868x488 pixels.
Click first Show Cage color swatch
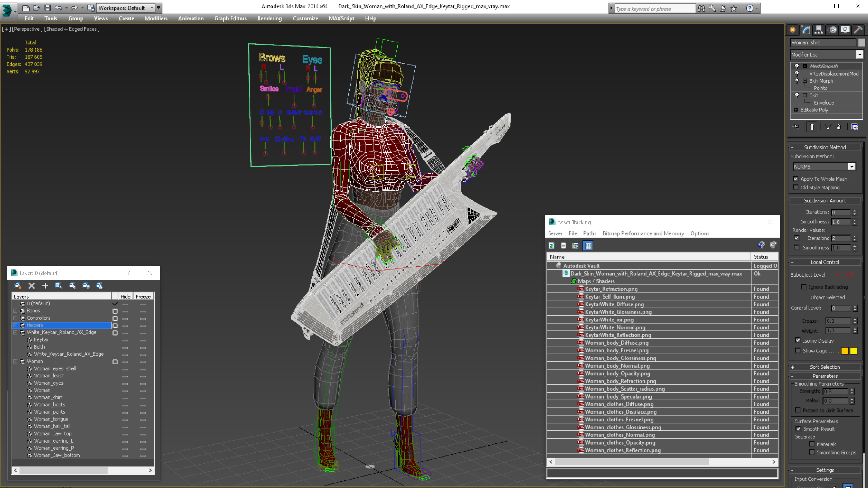845,351
